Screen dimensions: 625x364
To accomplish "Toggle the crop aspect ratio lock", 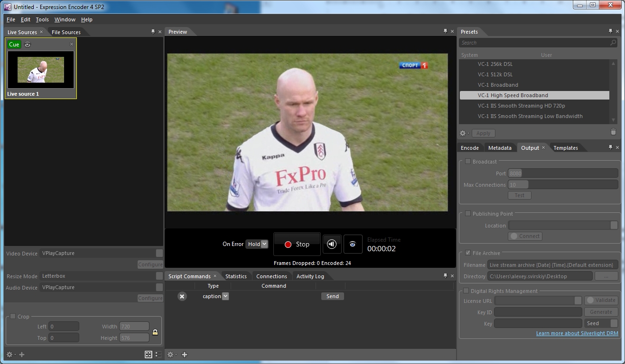I will tap(155, 332).
